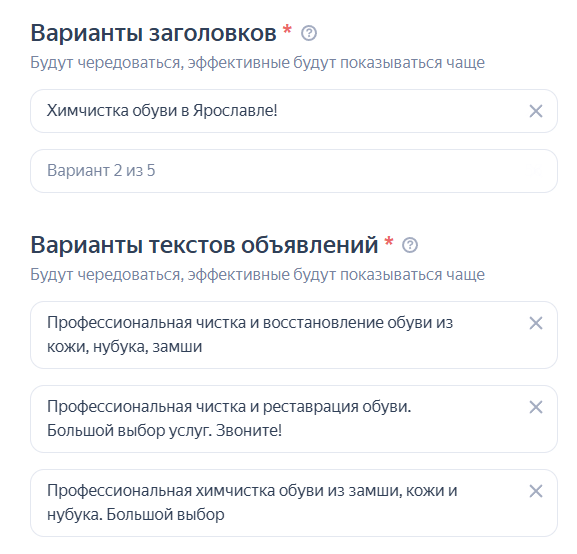Click the hint text below Варианты заголовков
This screenshot has width=577, height=554.
click(257, 63)
